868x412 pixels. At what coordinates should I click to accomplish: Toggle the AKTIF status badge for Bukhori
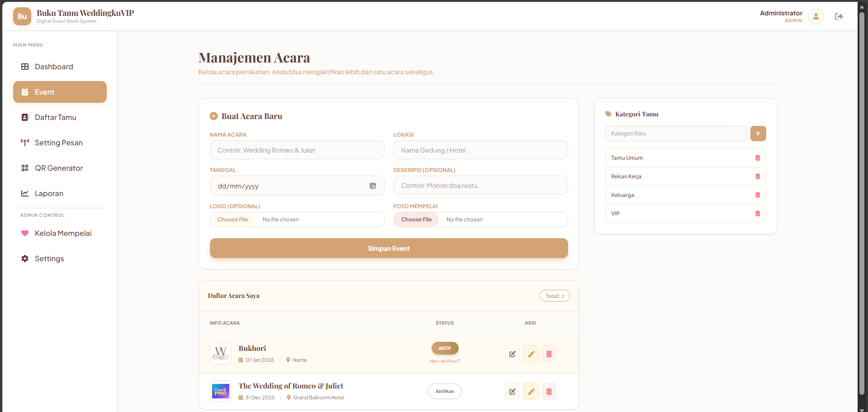(445, 348)
